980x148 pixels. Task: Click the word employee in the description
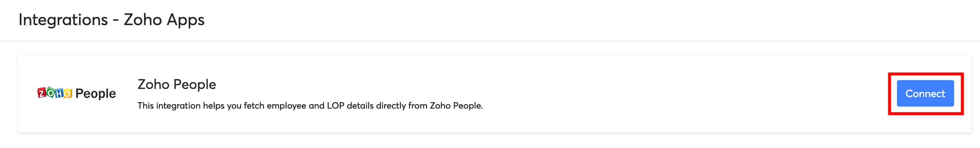tap(286, 106)
